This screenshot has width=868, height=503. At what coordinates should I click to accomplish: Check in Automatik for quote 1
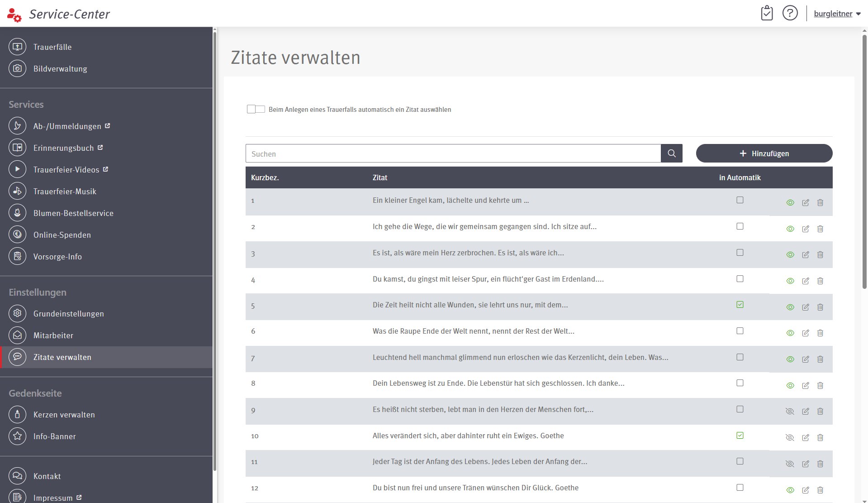740,200
